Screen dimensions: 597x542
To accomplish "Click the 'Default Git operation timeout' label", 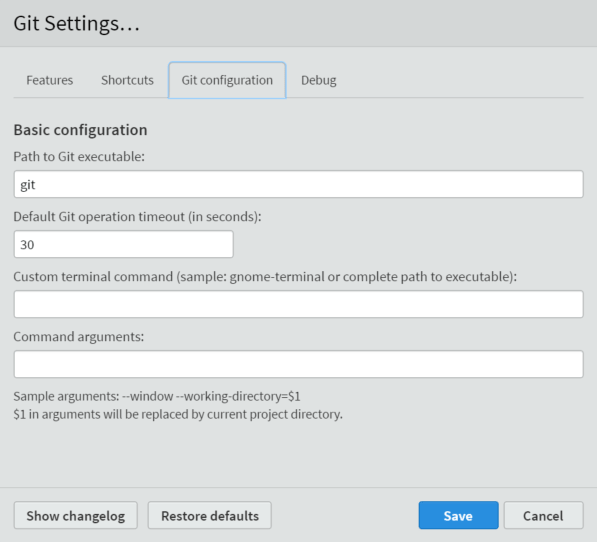I will point(137,217).
